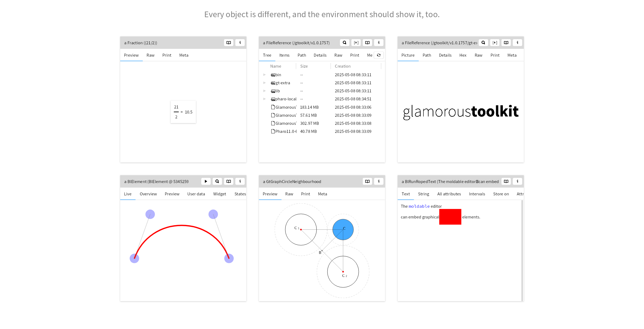Viewport: 644px width, 329px height.
Task: Click search icon in Picture FileReference panel
Action: (x=483, y=43)
